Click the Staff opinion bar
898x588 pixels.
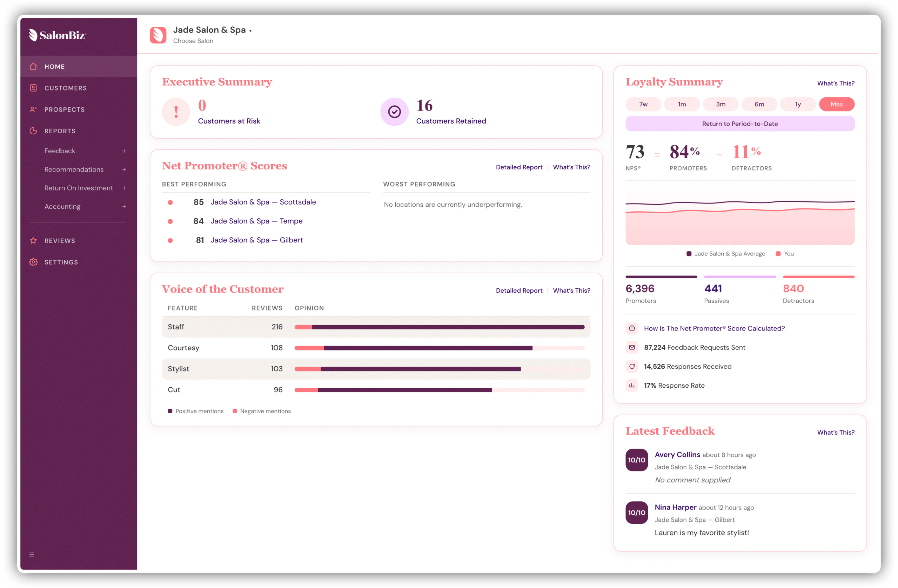pos(440,327)
